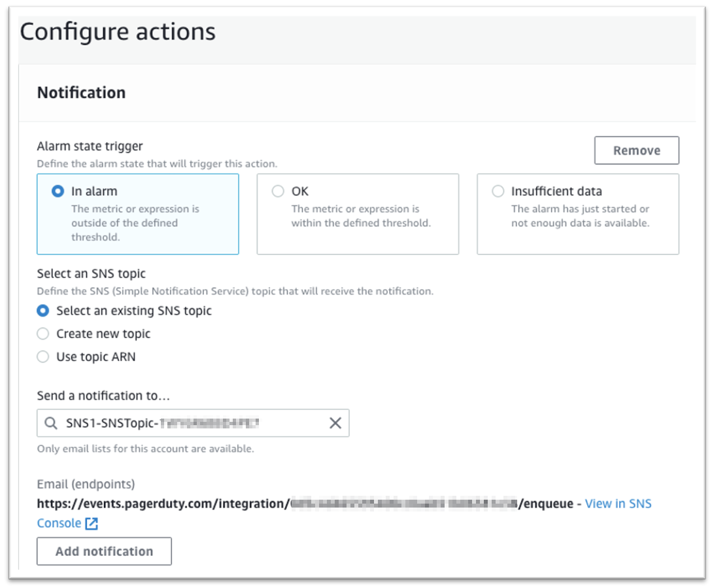Click the search magnifier icon in SNS topic field

pyautogui.click(x=51, y=423)
